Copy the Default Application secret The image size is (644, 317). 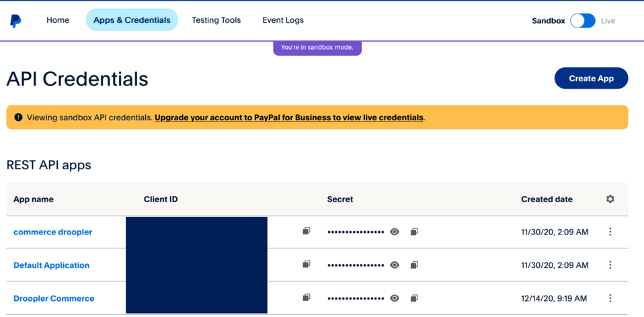click(414, 265)
